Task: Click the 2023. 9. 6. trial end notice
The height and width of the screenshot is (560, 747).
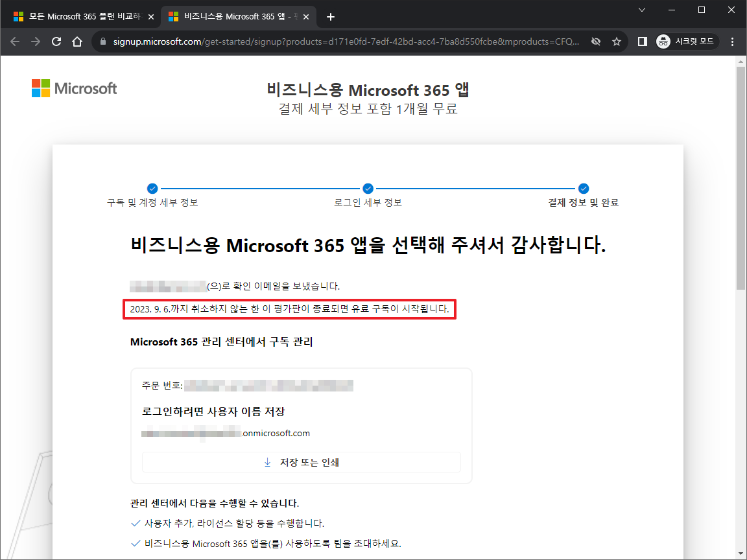Action: pyautogui.click(x=290, y=309)
